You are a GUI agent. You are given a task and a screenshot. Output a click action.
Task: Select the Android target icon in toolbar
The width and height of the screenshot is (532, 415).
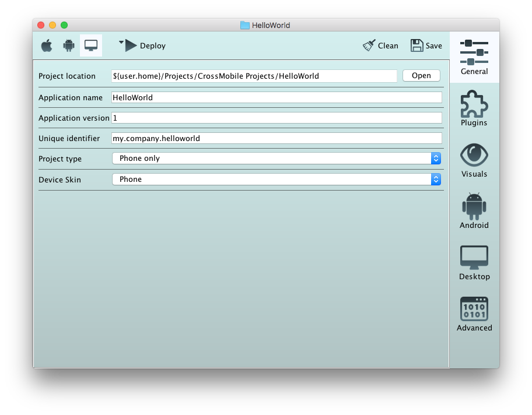69,45
